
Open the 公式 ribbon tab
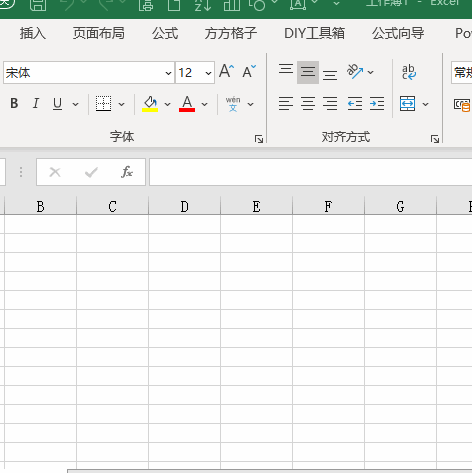point(165,33)
